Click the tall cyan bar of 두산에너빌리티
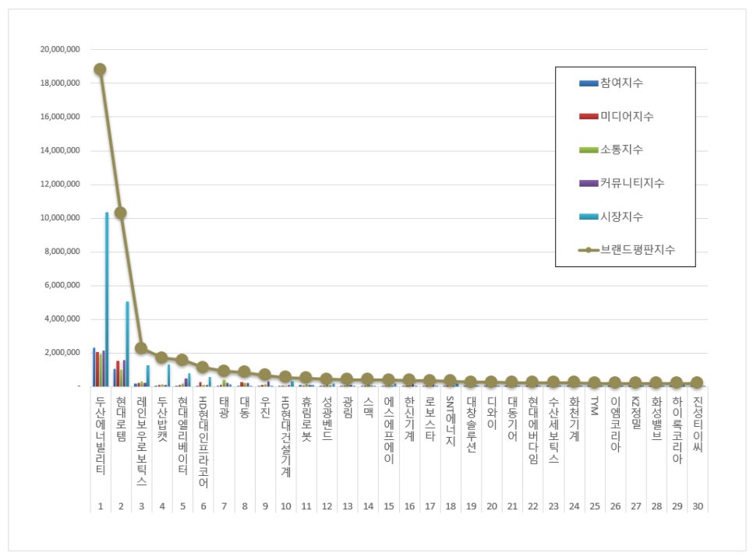The height and width of the screenshot is (560, 753). (x=107, y=299)
